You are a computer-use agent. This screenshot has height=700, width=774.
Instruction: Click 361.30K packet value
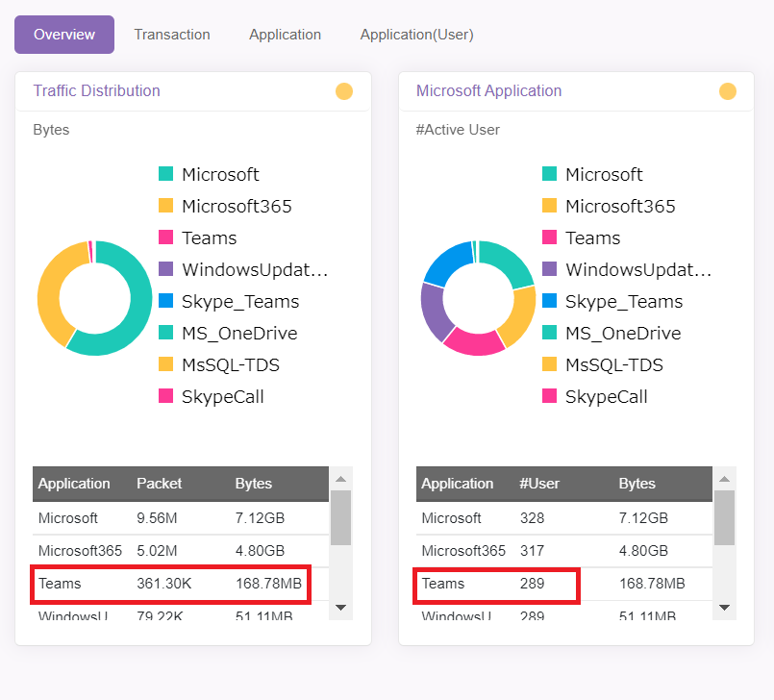163,584
